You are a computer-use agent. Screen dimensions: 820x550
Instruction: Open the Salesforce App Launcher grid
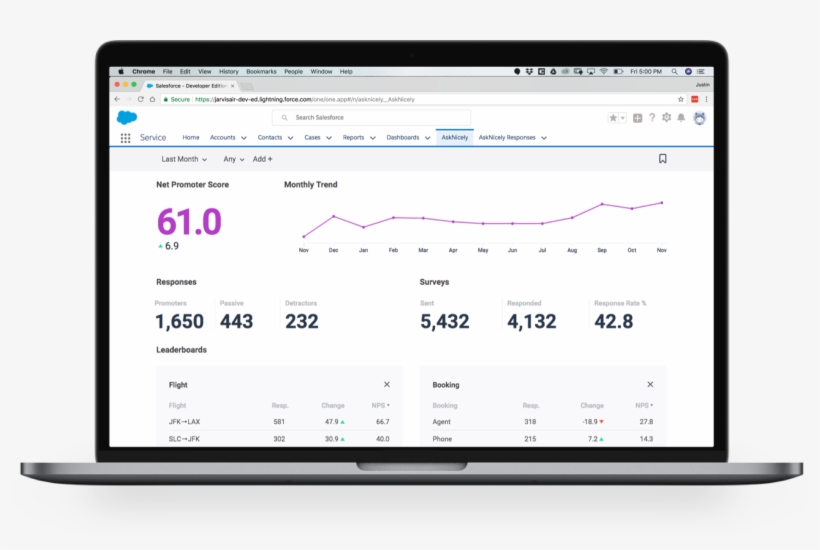[x=125, y=138]
